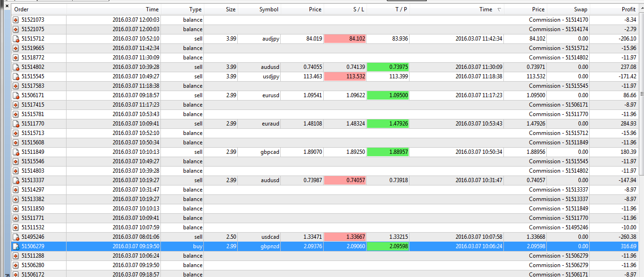
Task: Click the balance icon for order 51521073
Action: pyautogui.click(x=16, y=20)
